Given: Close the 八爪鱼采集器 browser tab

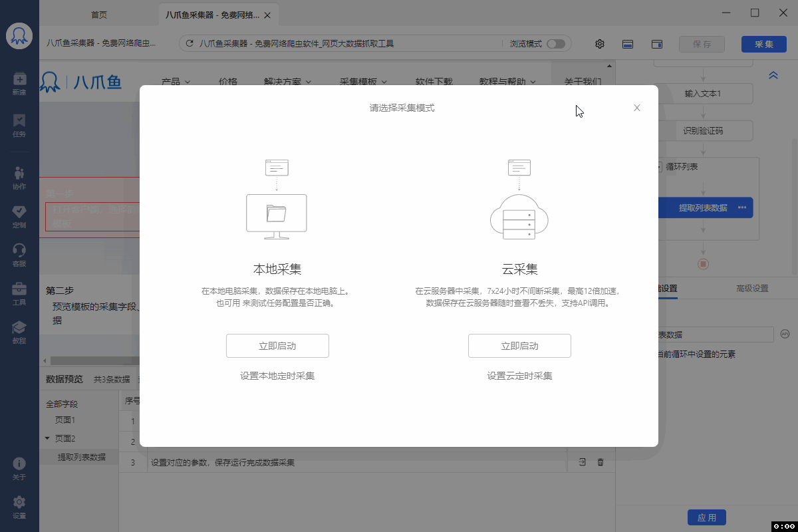Looking at the screenshot, I should (x=267, y=15).
